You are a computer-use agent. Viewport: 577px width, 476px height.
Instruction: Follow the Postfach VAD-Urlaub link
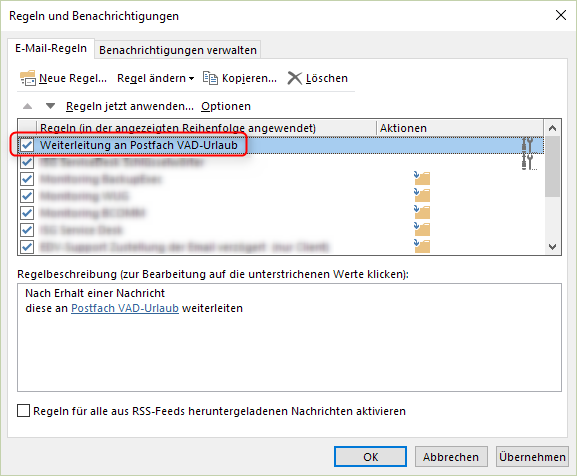(125, 308)
